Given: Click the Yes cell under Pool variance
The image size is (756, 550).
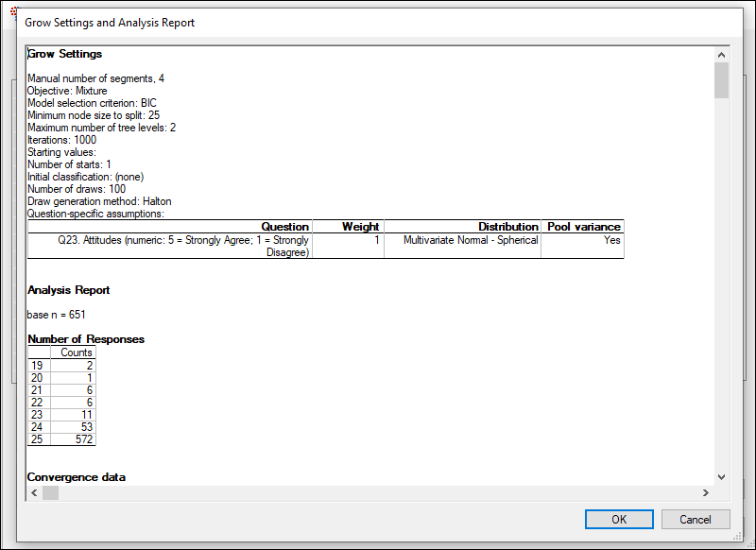Looking at the screenshot, I should [x=583, y=240].
